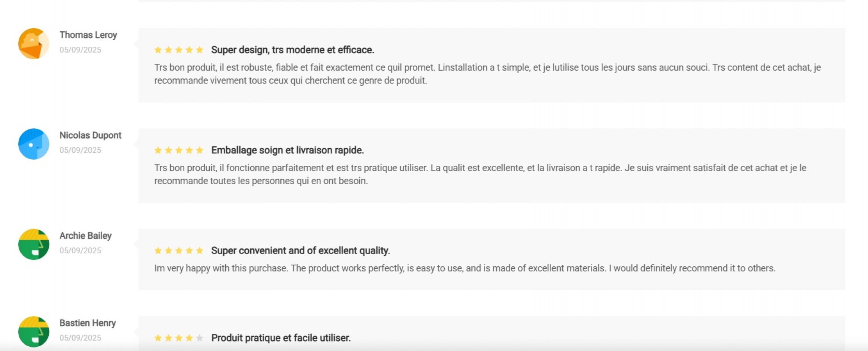Screen dimensions: 868x351
Task: Click Archie Bailey's review body text
Action: 465,268
